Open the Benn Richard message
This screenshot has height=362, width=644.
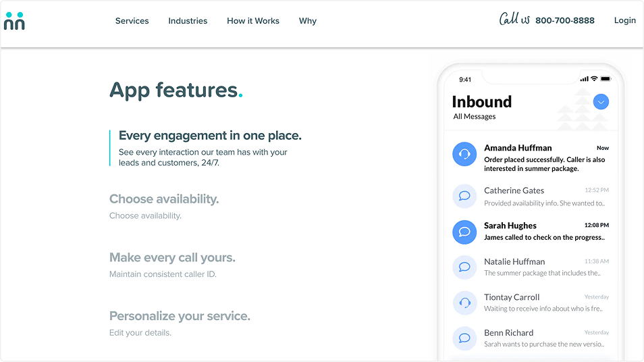point(531,338)
